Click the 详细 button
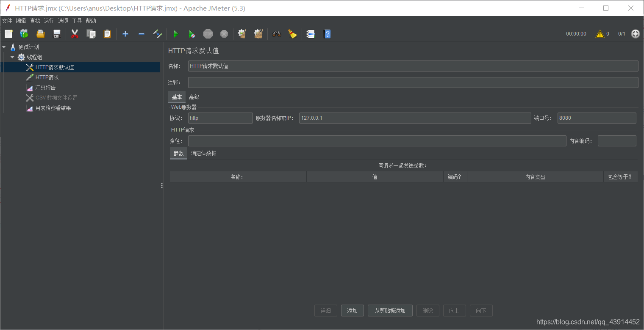Viewport: 644px width, 330px height. (x=326, y=311)
